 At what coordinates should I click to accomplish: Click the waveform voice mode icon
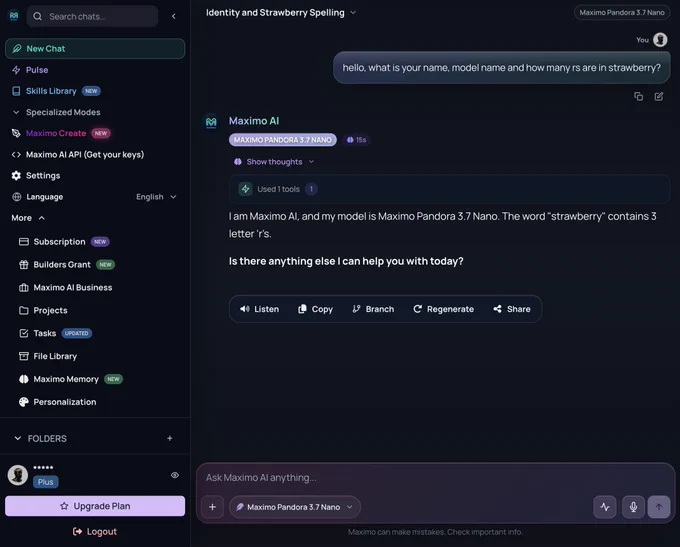tap(605, 507)
